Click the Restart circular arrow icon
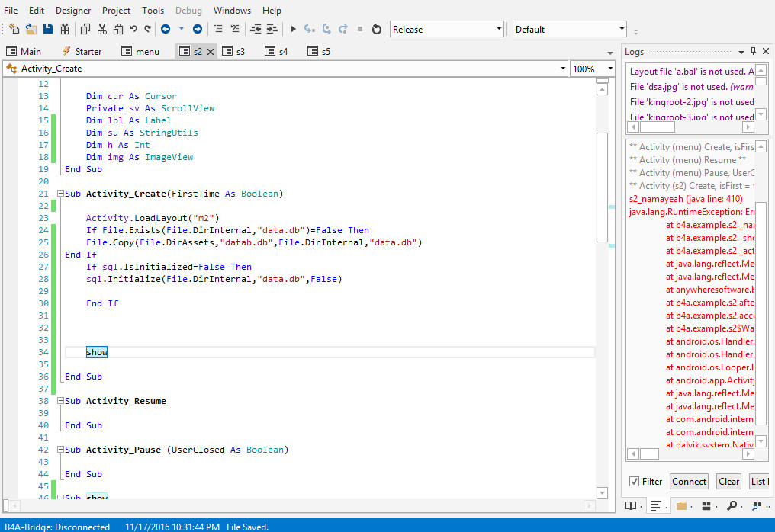 (376, 29)
